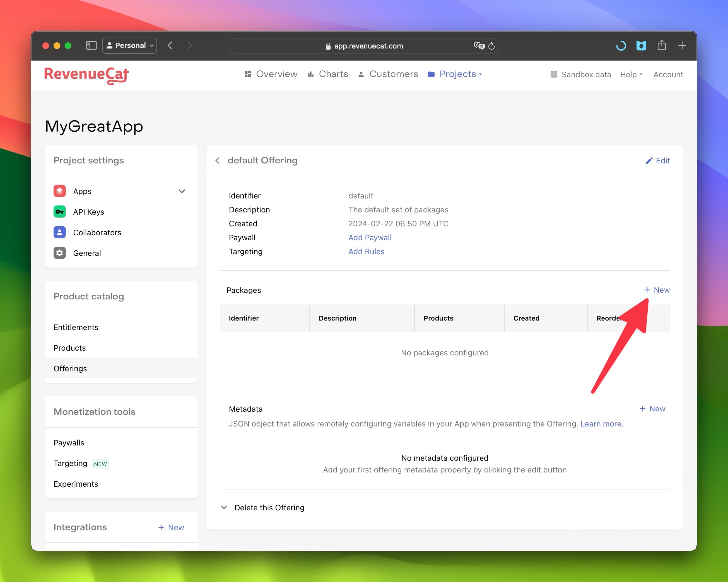The image size is (728, 582).
Task: Click the Edit offering button
Action: click(x=657, y=161)
